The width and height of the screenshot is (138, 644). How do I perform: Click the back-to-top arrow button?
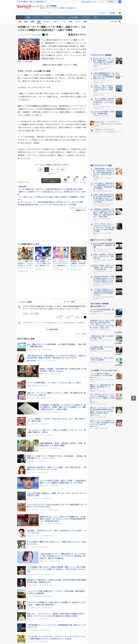[133, 398]
